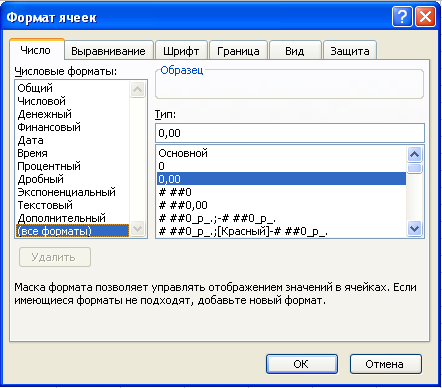Go to the Вид tab
Viewport: 442px width, 388px height.
pyautogui.click(x=295, y=51)
